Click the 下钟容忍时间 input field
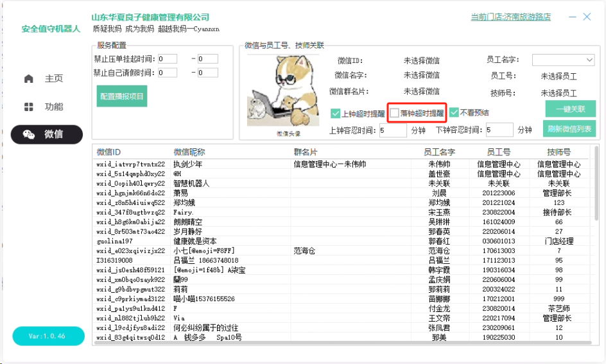 [x=499, y=130]
